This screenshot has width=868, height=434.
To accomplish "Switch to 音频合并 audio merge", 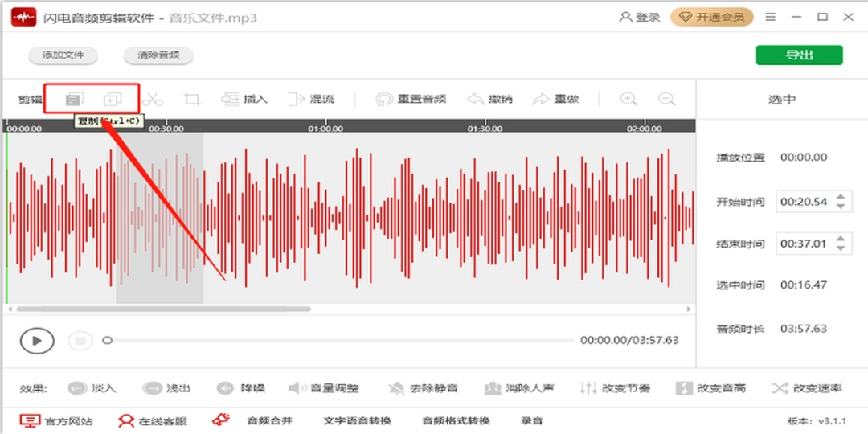I will coord(269,420).
